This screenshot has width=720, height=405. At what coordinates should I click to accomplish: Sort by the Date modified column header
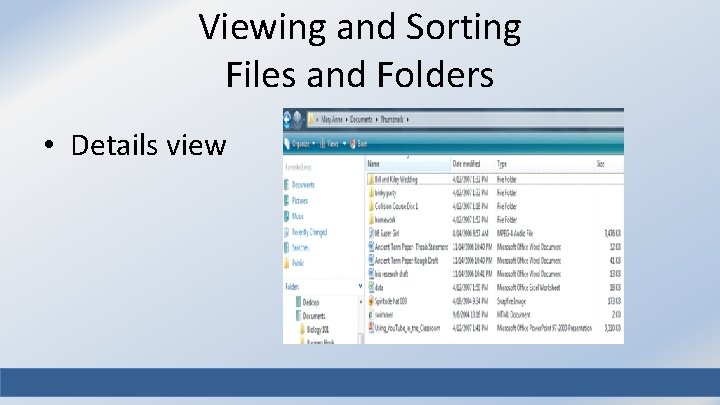pyautogui.click(x=466, y=163)
